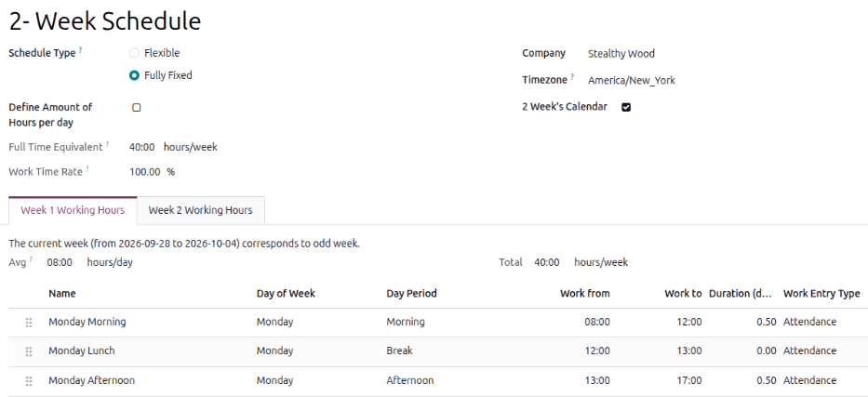Open Work Entry Type for Monday Afternoon

(810, 380)
